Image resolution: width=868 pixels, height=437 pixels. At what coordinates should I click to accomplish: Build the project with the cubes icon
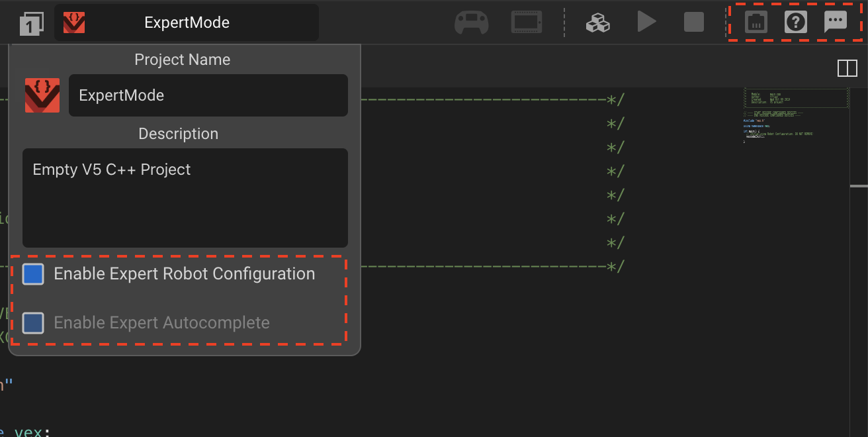[598, 23]
